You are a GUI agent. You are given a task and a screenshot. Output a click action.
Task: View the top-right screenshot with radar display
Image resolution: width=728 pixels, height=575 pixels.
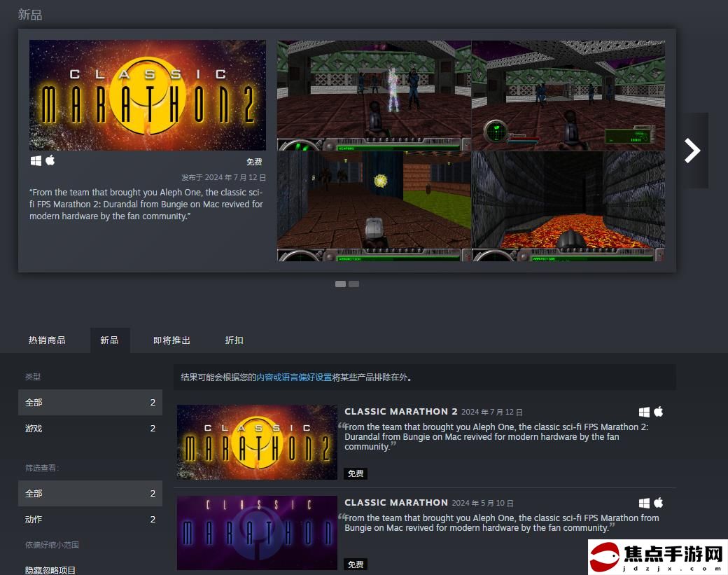click(568, 96)
